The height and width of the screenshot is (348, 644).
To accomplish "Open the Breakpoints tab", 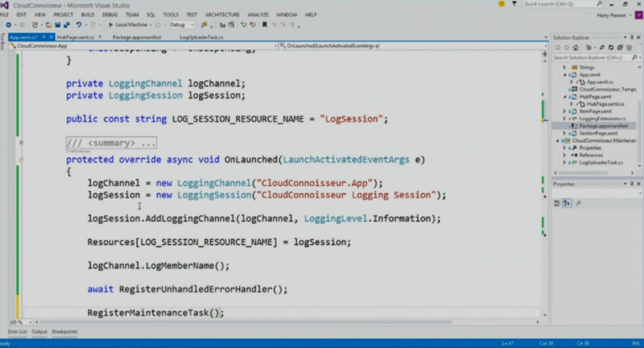I will [65, 332].
